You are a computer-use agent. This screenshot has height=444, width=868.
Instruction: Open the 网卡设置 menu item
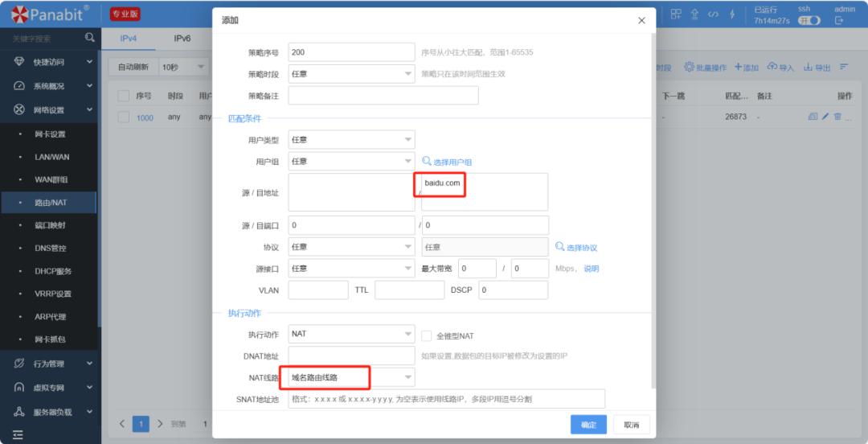(49, 134)
